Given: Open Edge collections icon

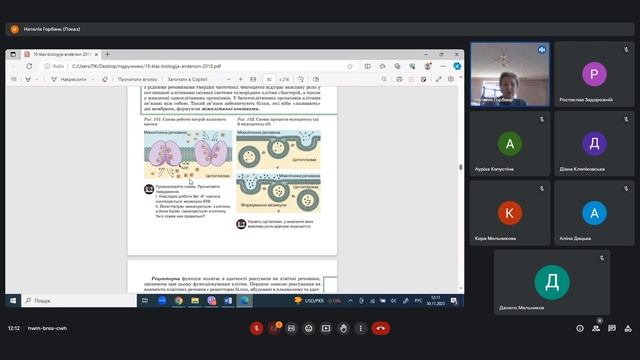Looking at the screenshot, I should pyautogui.click(x=397, y=66).
